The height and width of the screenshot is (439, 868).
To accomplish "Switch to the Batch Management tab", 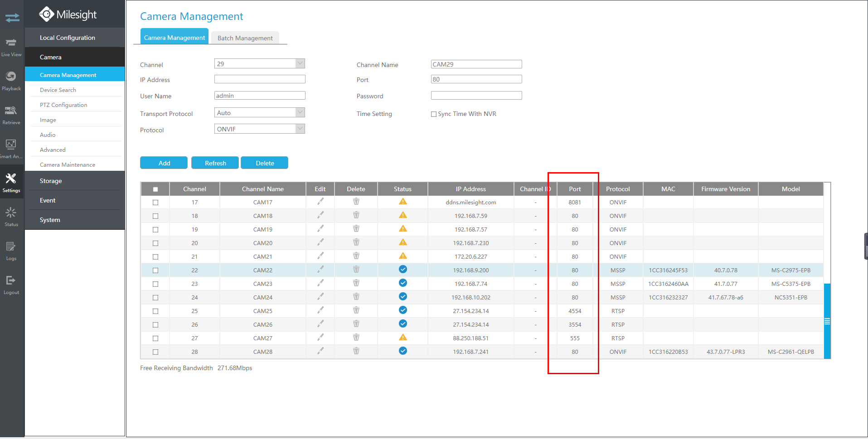I will pyautogui.click(x=245, y=38).
